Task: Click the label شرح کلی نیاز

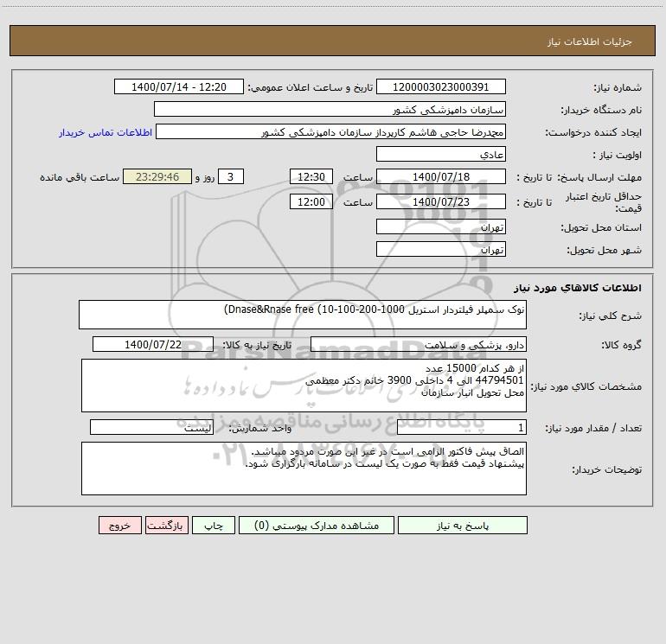Action: tap(611, 316)
